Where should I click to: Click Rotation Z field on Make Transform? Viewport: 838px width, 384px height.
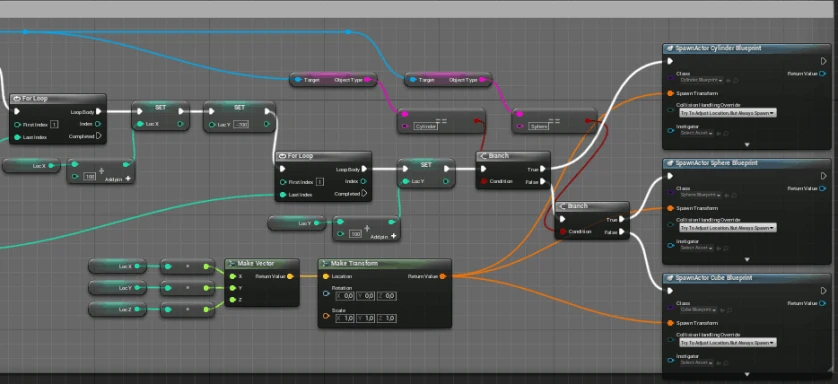click(x=387, y=296)
